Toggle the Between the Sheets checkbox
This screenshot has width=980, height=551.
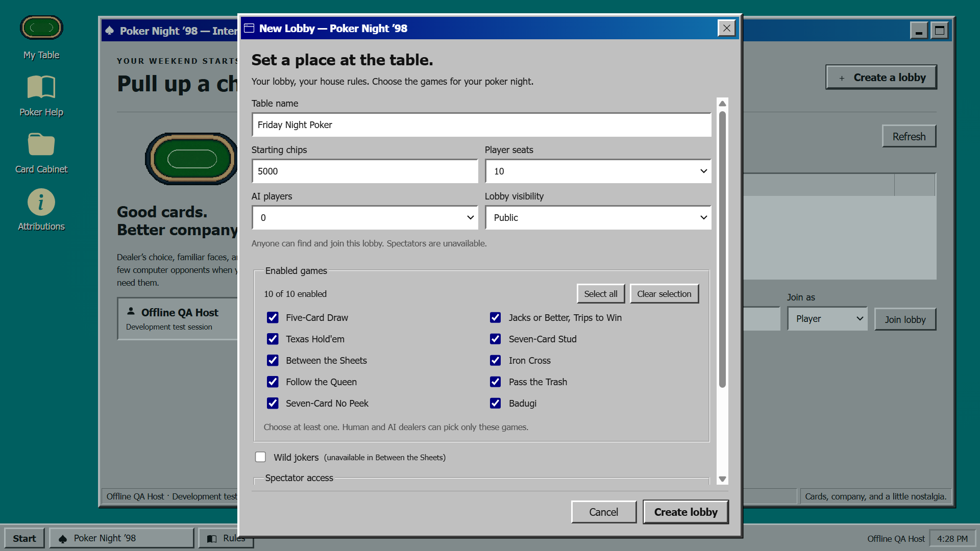(x=273, y=360)
